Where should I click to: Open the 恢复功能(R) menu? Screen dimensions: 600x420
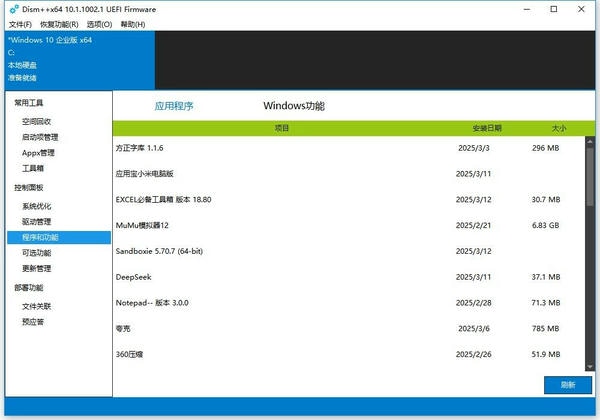(x=59, y=24)
